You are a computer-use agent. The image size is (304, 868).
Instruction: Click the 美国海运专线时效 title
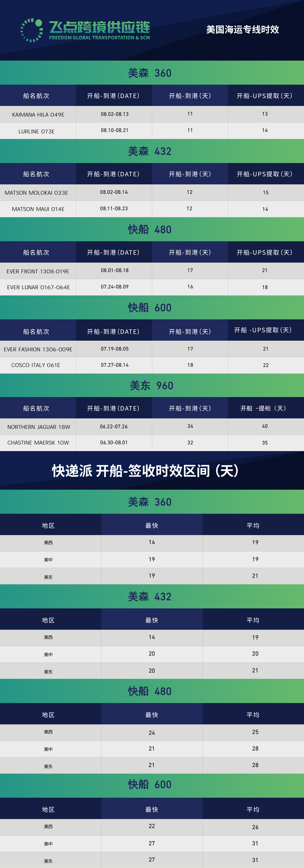[243, 30]
